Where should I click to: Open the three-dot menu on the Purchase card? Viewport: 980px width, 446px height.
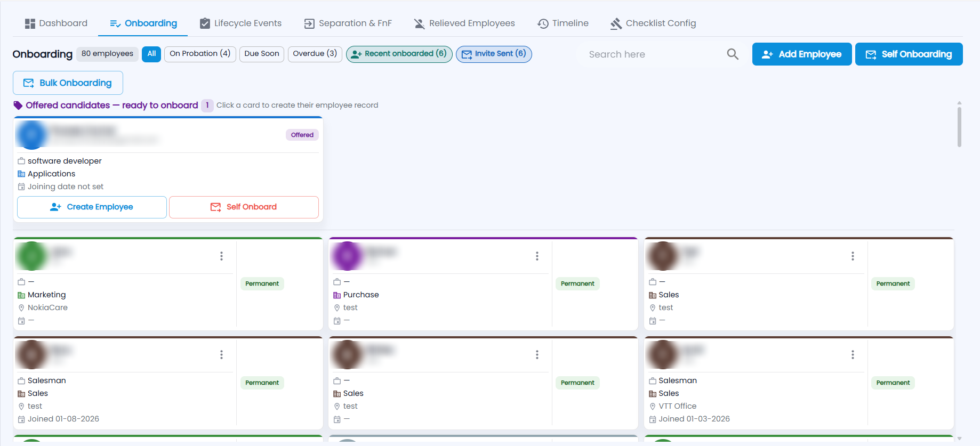point(537,256)
